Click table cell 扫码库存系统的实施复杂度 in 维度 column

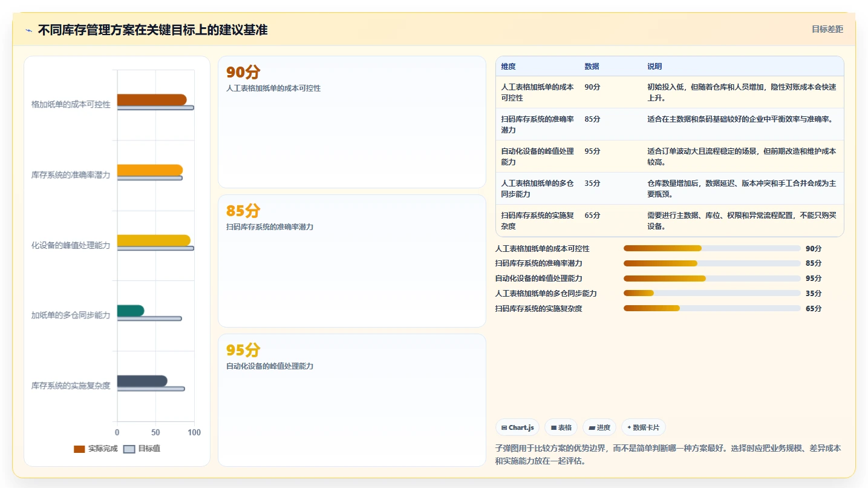pos(538,220)
